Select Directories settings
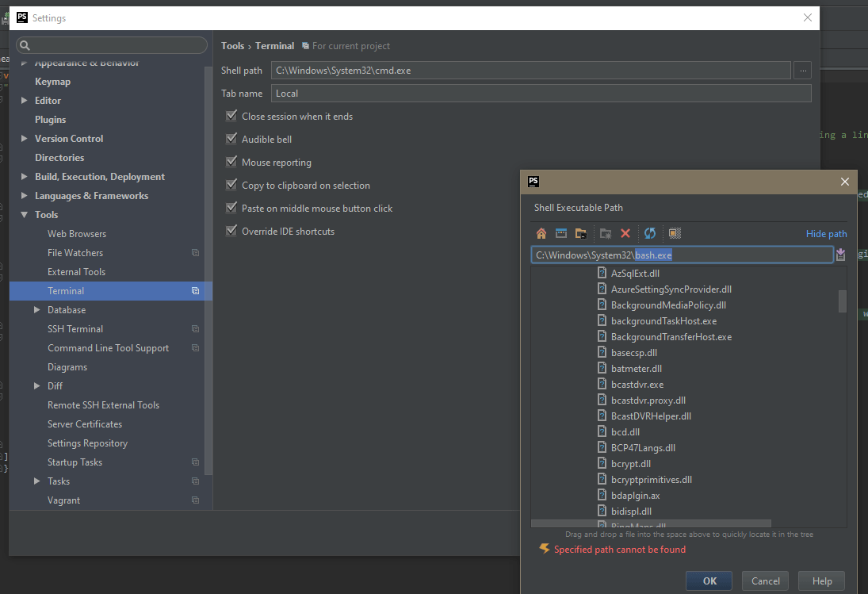The image size is (868, 594). [59, 158]
